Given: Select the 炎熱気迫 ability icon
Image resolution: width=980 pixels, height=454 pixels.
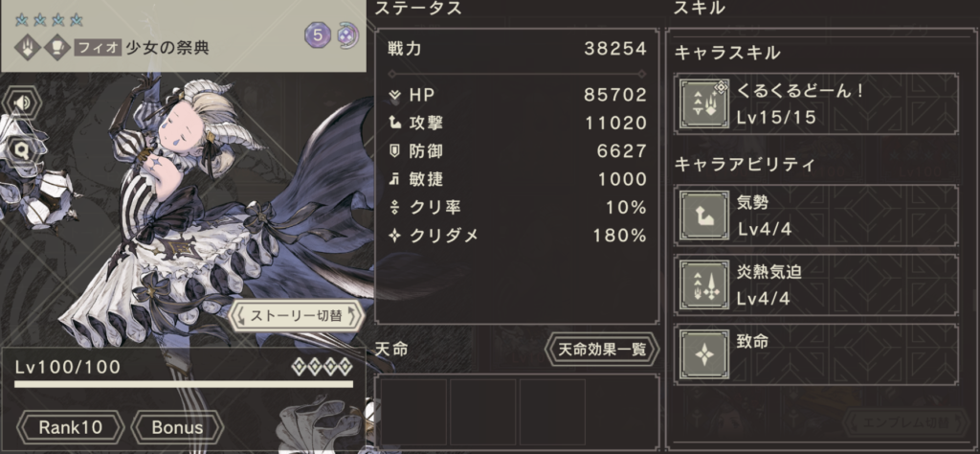Looking at the screenshot, I should tap(703, 285).
